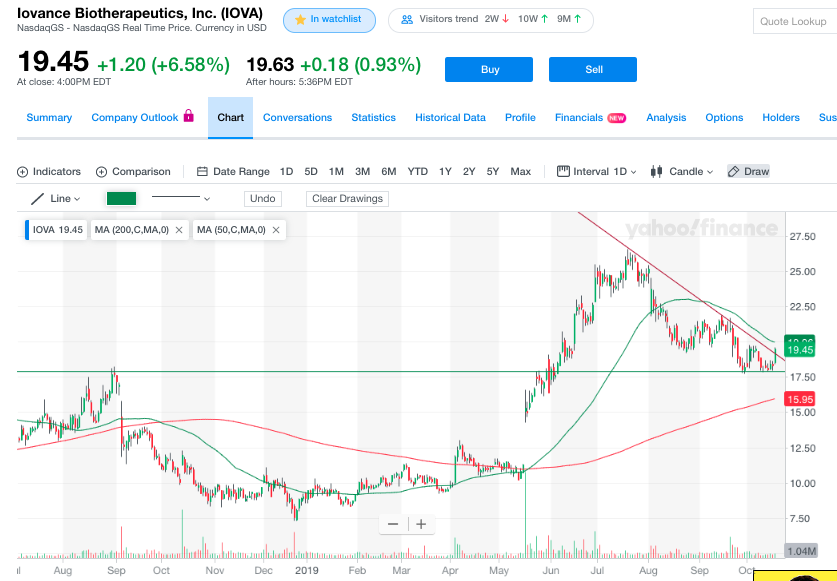Select the 5Y range

493,171
